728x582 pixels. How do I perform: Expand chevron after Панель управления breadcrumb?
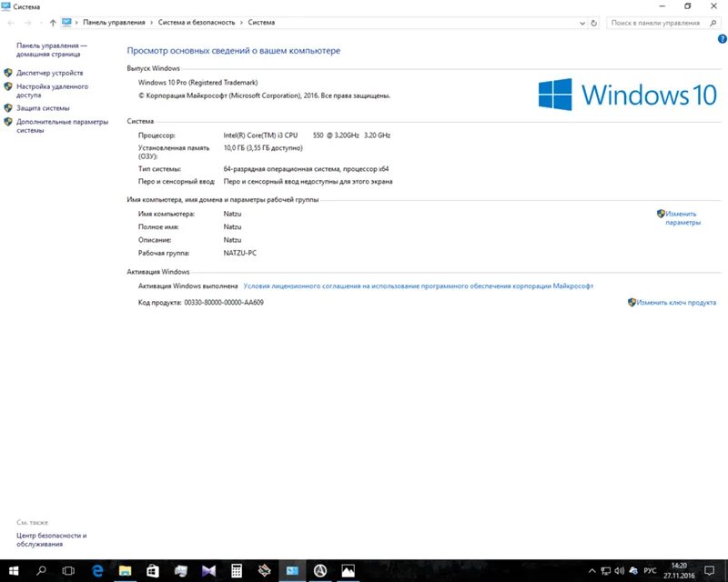coord(151,23)
